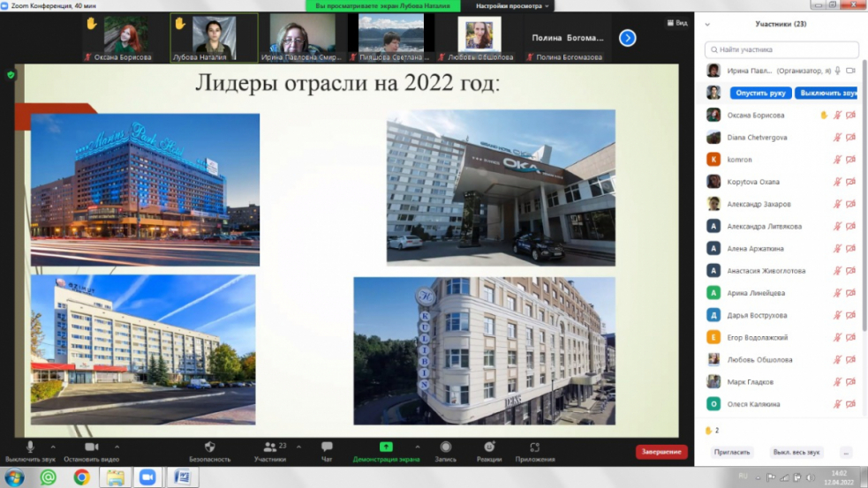Select Лубова Наталия video thumbnail
Screen dimensions: 868x488
(x=215, y=38)
